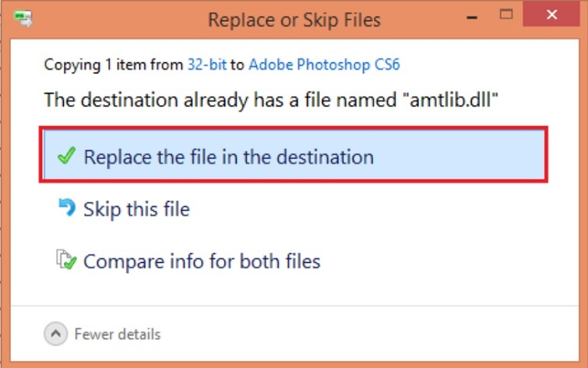
Task: Collapse details using the chevron-up circle
Action: (x=55, y=334)
